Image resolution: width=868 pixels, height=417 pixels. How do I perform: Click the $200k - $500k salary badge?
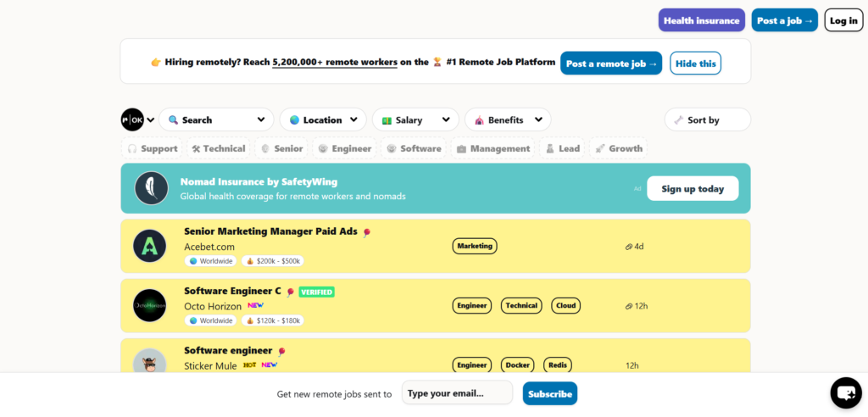pos(272,261)
